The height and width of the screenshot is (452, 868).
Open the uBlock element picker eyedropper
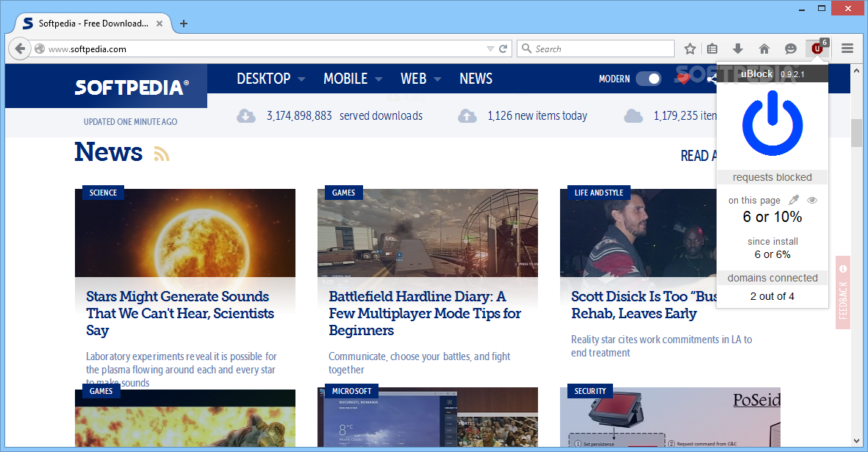click(x=794, y=200)
